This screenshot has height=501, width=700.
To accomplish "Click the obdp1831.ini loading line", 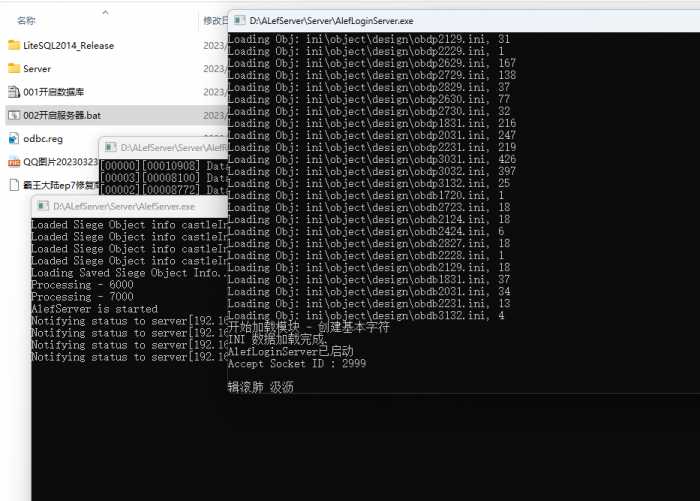I will coord(372,123).
